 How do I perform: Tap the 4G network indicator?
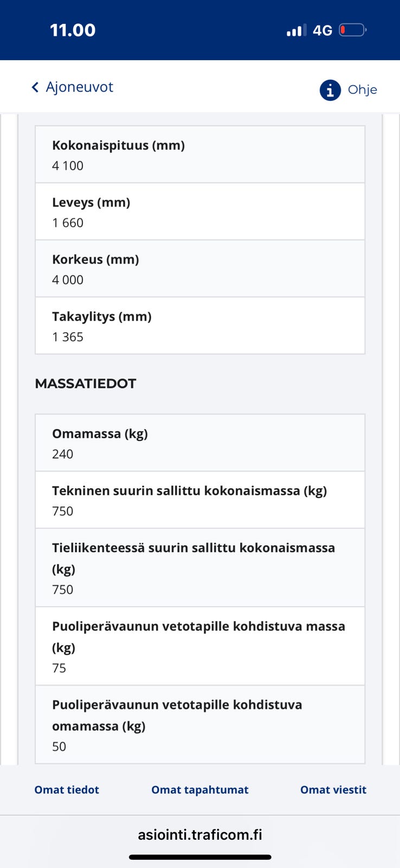(322, 30)
